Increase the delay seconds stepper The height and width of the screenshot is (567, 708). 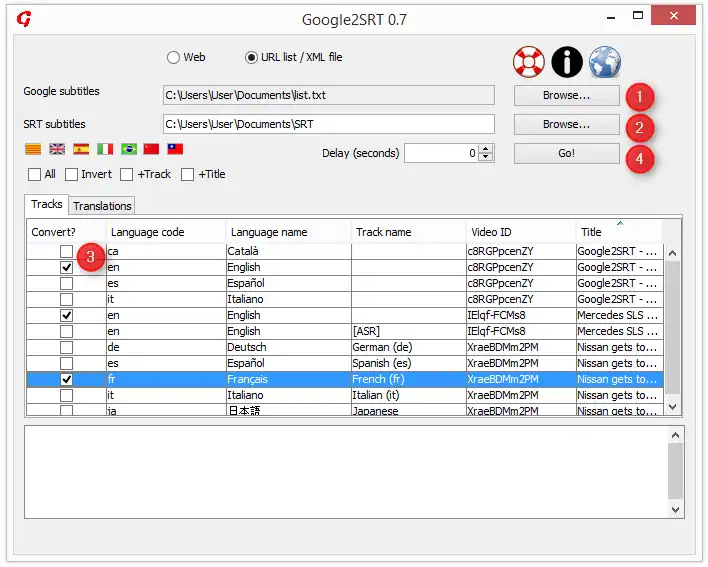[485, 149]
